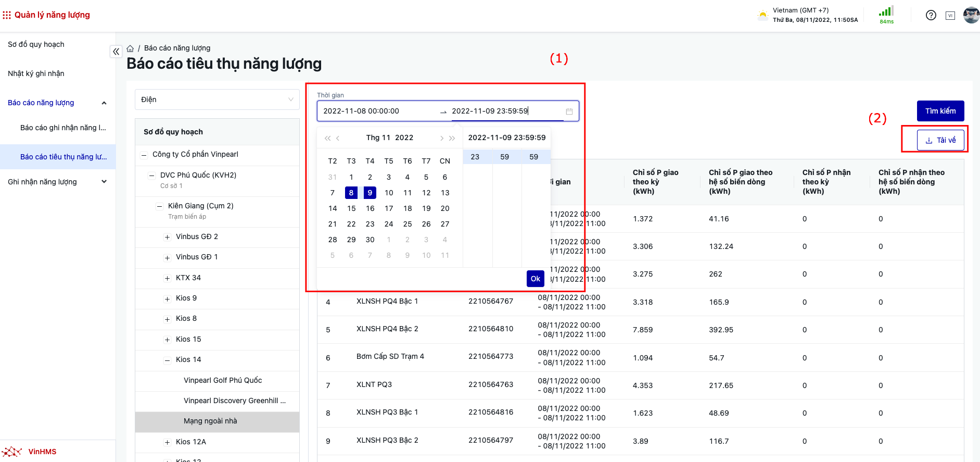
Task: Collapse the Công ty Cổ phần Vinpearl node
Action: (x=144, y=155)
